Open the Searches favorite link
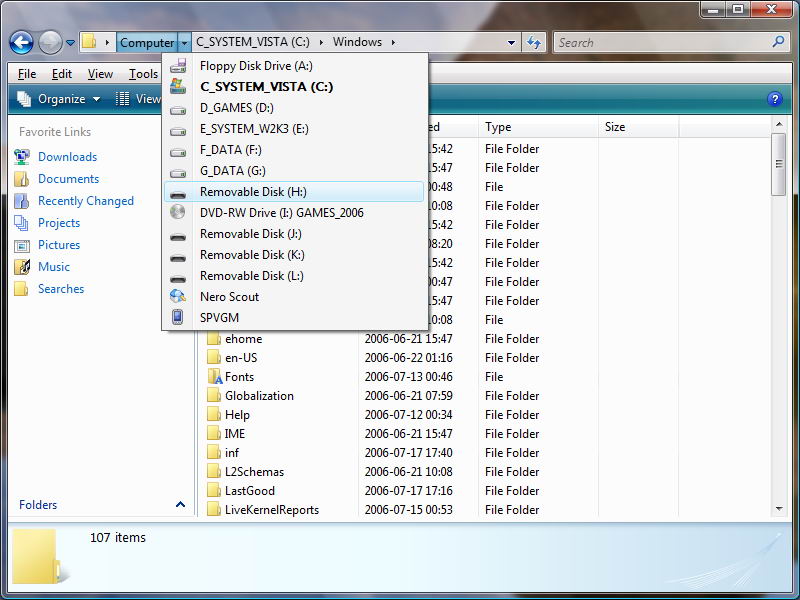This screenshot has width=800, height=600. 61,288
